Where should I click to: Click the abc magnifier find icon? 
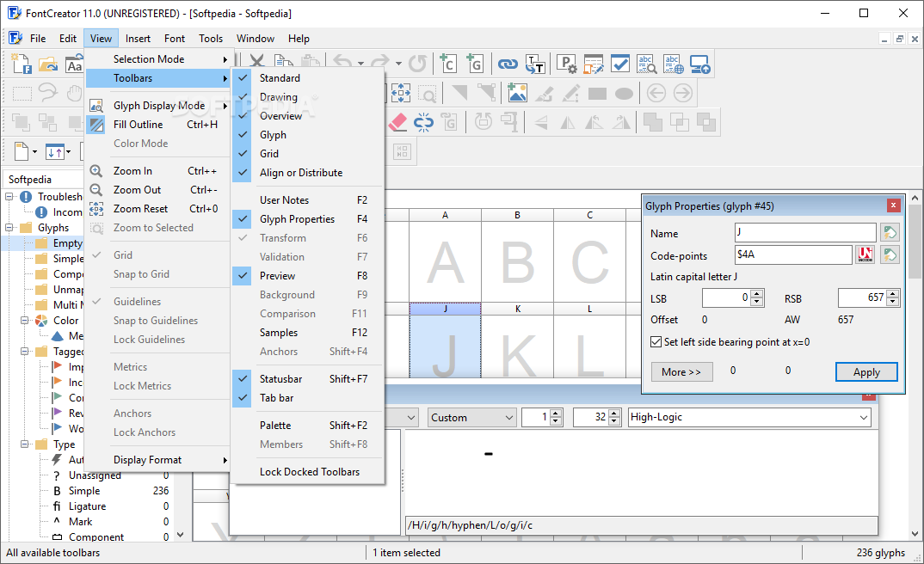point(646,64)
